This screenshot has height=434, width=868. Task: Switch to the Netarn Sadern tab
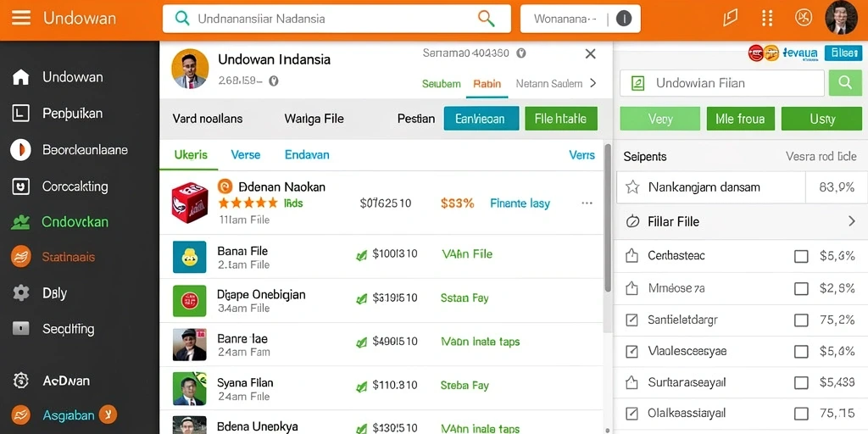pyautogui.click(x=549, y=84)
